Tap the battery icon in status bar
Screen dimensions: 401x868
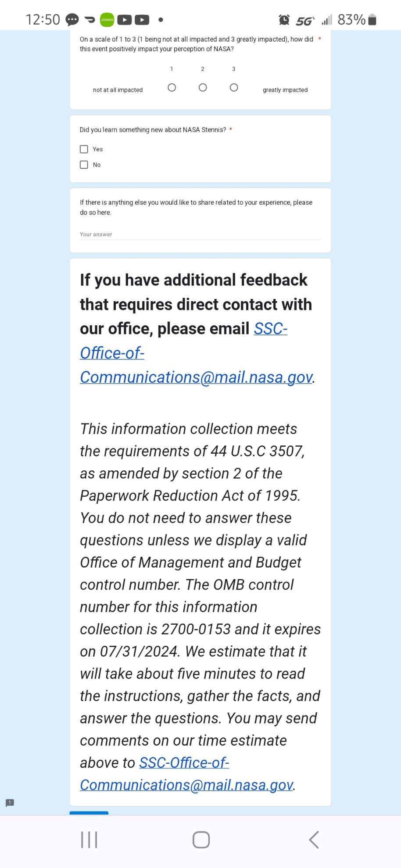372,20
